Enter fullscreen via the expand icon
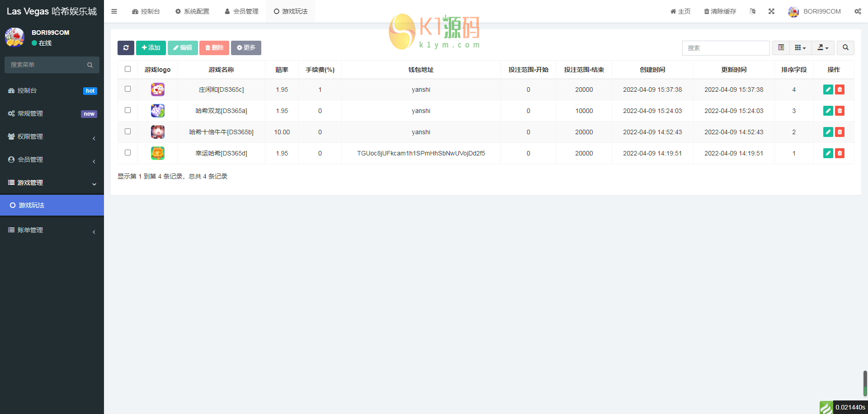The width and height of the screenshot is (868, 414). (x=771, y=11)
